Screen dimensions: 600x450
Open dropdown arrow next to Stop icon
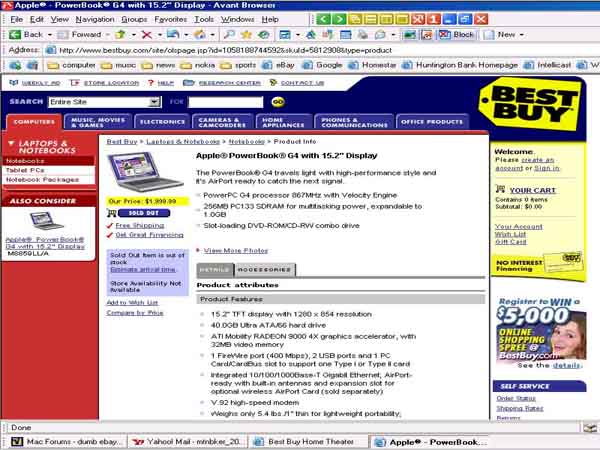[x=160, y=35]
